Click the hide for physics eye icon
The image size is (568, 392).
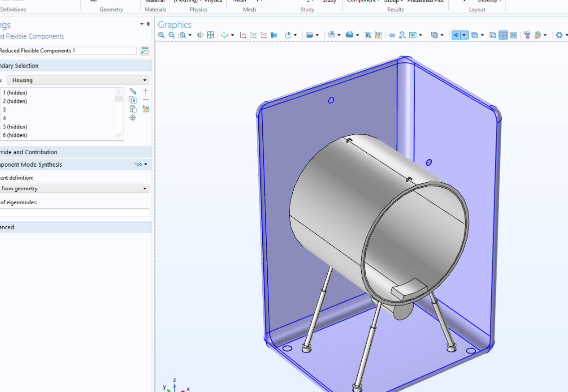392,35
